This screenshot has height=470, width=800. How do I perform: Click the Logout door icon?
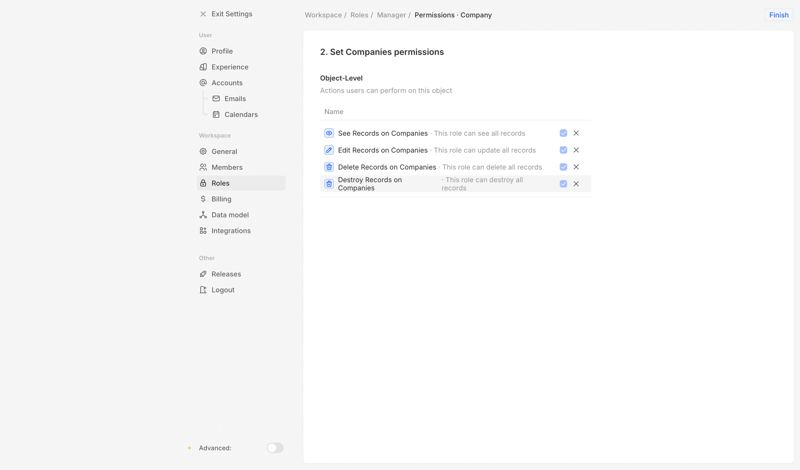[203, 290]
